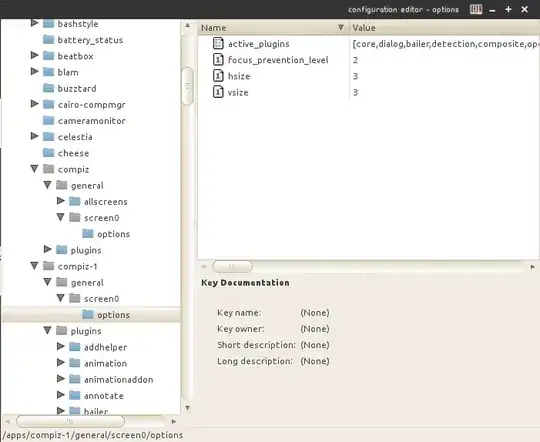Click the Name column sort arrow
The image size is (540, 442).
click(341, 27)
